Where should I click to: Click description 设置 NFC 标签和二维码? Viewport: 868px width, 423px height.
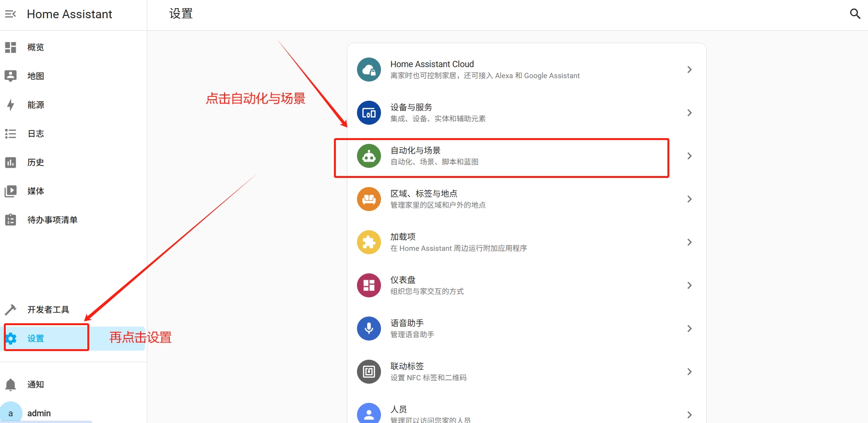click(x=428, y=377)
